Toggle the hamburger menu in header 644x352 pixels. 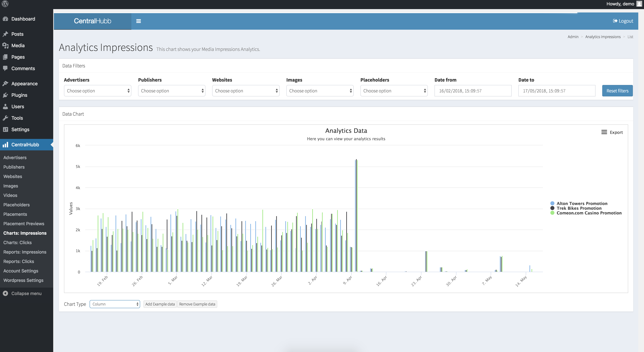click(138, 21)
